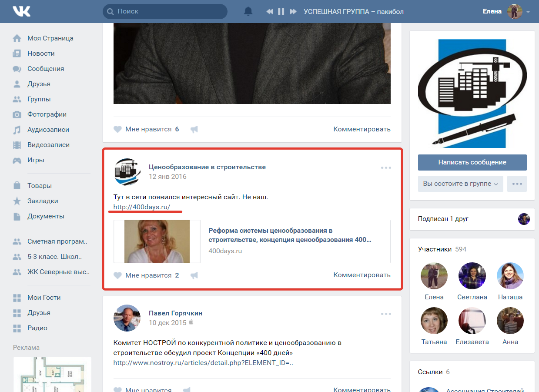Click the Видеозаписи film icon
Image resolution: width=539 pixels, height=392 pixels.
click(x=17, y=145)
